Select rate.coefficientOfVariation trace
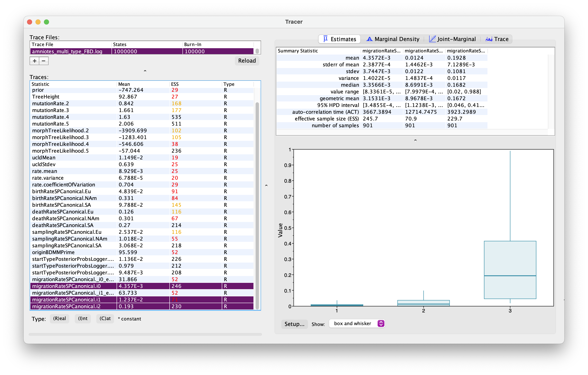Image resolution: width=588 pixels, height=375 pixels. pyautogui.click(x=142, y=185)
